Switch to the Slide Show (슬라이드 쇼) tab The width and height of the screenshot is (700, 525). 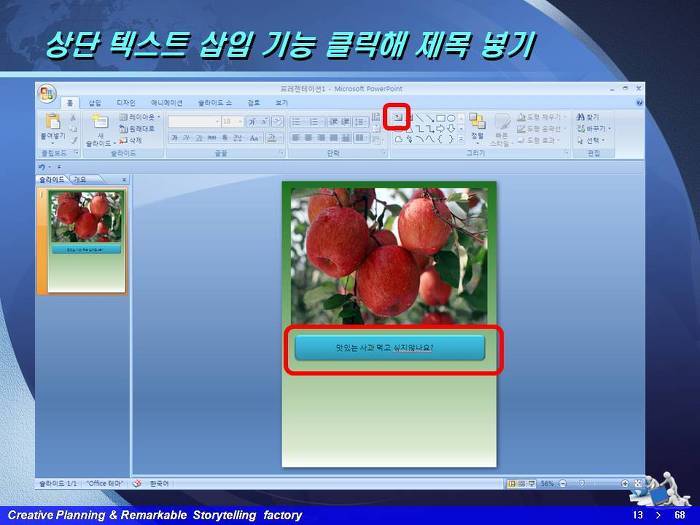(x=215, y=103)
